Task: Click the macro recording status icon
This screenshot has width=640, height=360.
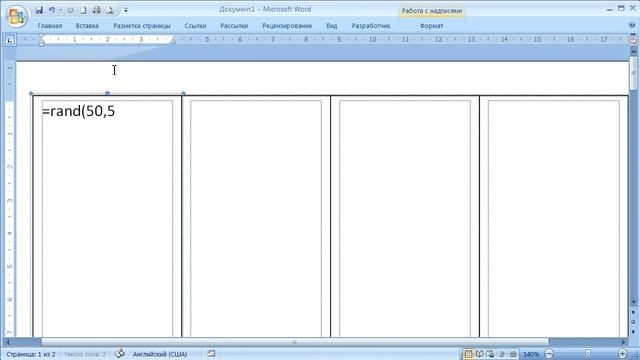Action: tap(211, 353)
